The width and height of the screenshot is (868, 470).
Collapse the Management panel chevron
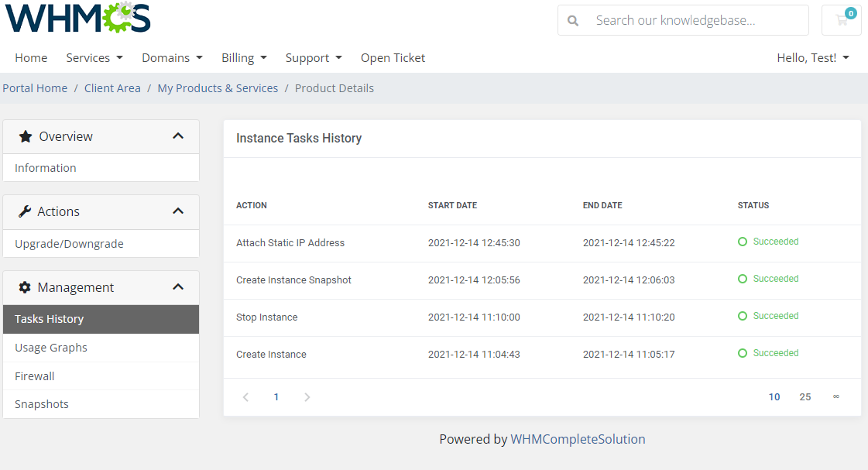click(x=177, y=286)
